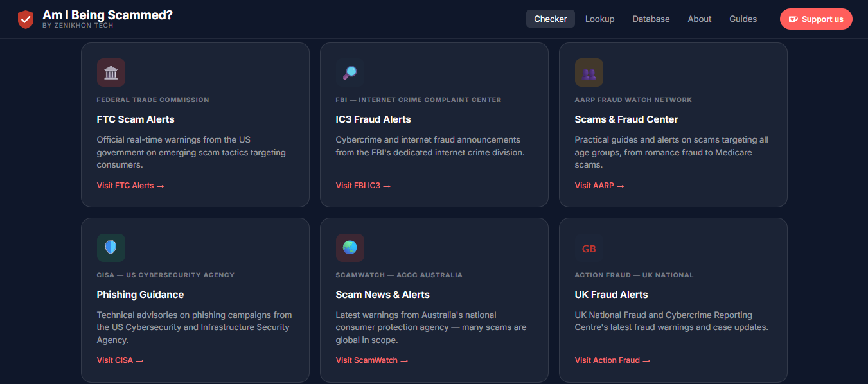Click the shield icon on CISA Phishing Guidance card
The height and width of the screenshot is (384, 868).
[x=111, y=247]
